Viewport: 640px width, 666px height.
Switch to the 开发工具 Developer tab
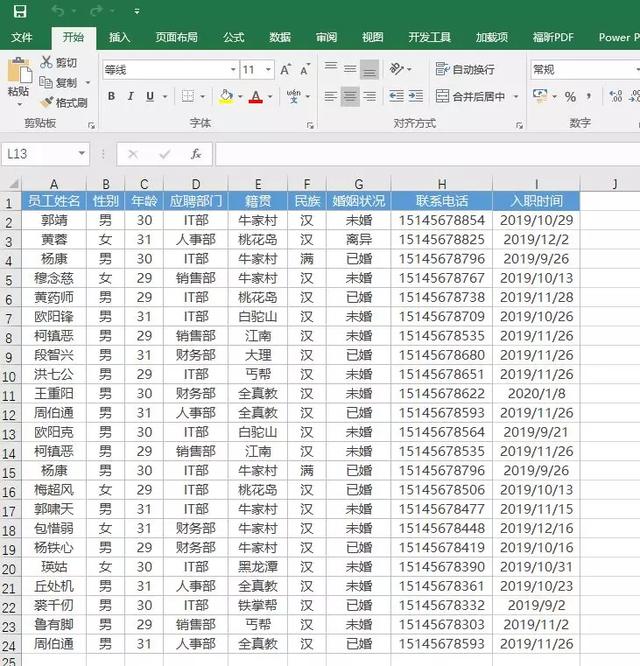point(429,37)
